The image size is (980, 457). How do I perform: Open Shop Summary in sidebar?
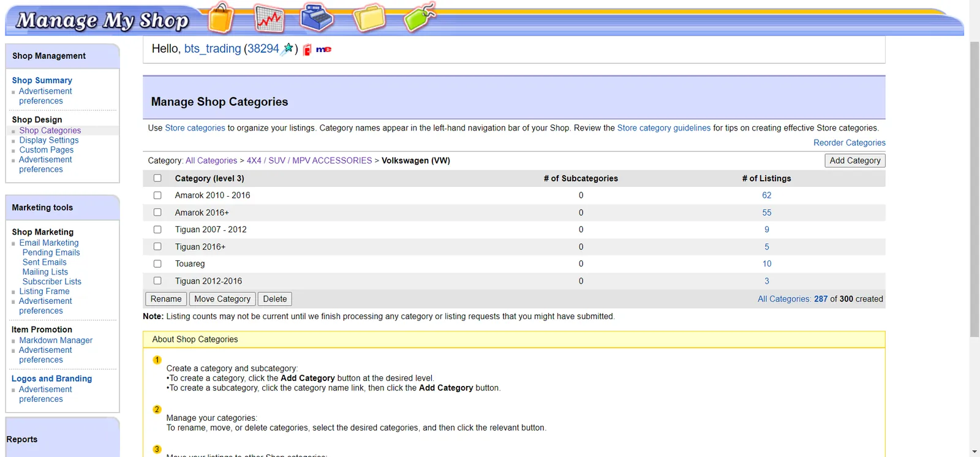(x=42, y=80)
